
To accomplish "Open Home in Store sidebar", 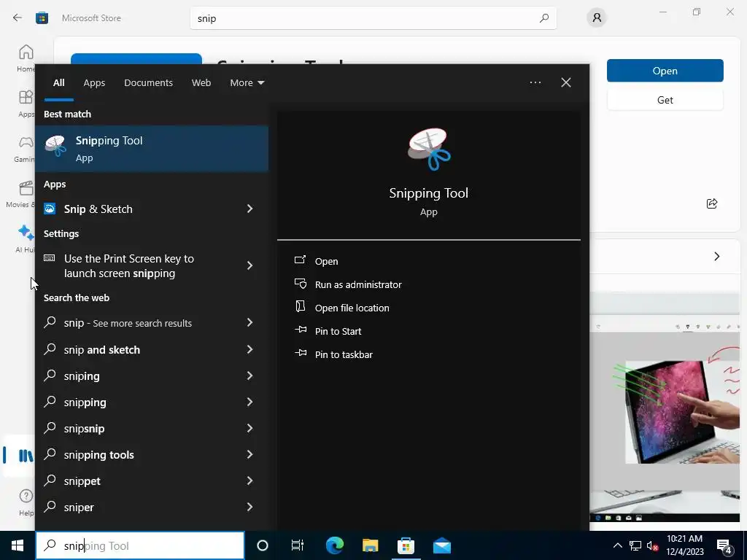I will pos(26,58).
